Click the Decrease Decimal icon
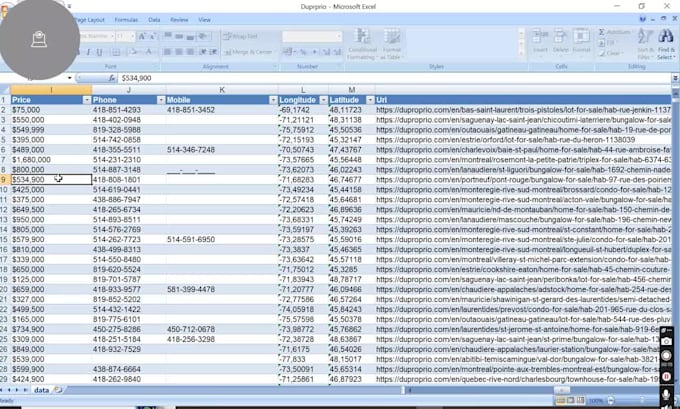The image size is (680, 409). tap(337, 52)
